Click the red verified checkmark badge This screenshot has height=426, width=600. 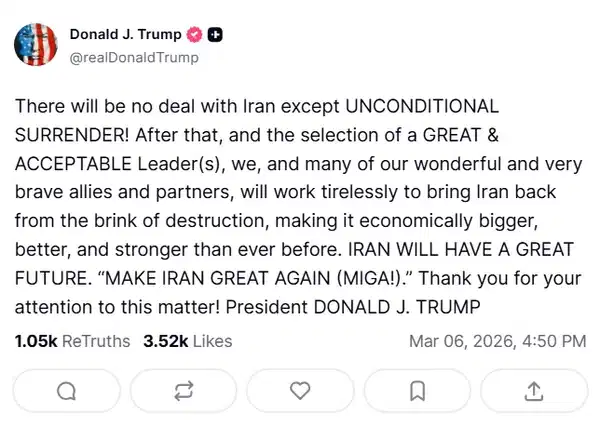point(195,36)
